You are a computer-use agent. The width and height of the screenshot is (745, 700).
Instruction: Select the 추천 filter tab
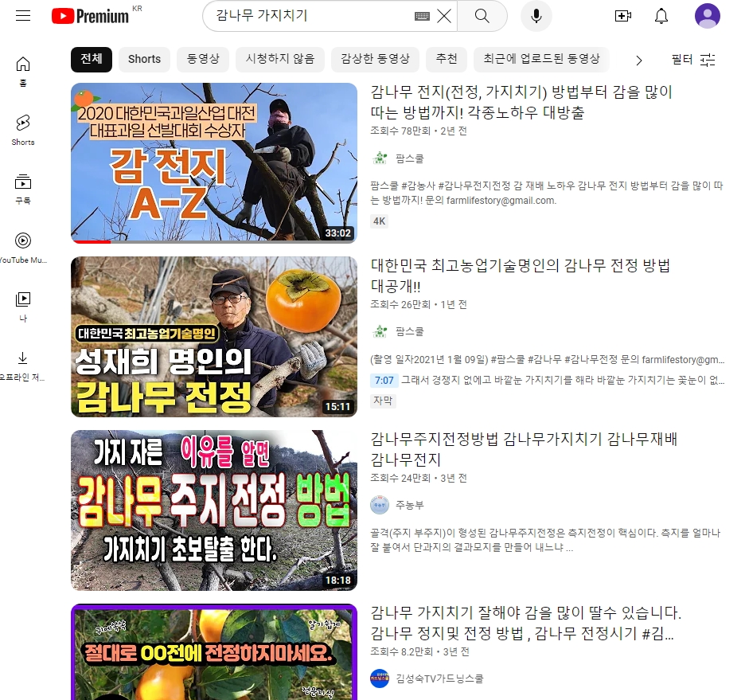click(x=447, y=59)
